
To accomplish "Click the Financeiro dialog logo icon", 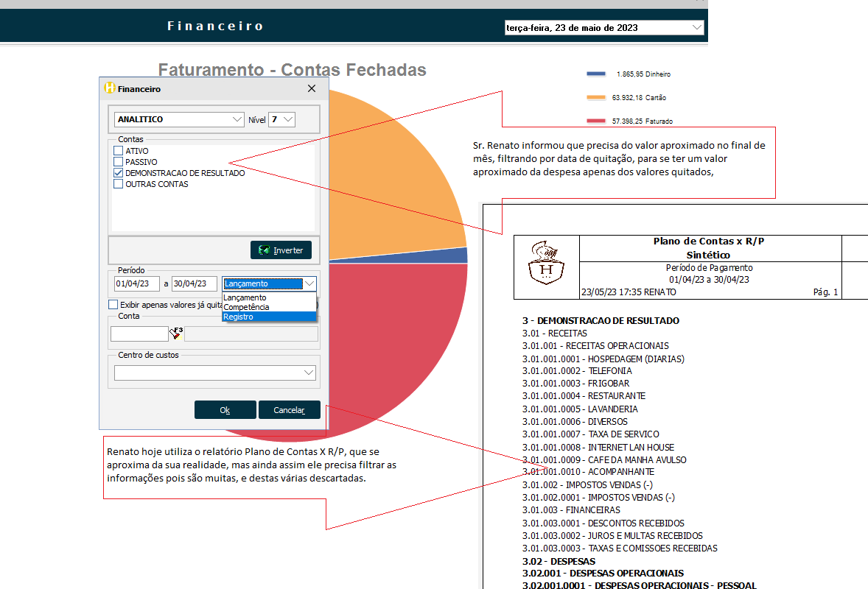I will click(x=110, y=88).
